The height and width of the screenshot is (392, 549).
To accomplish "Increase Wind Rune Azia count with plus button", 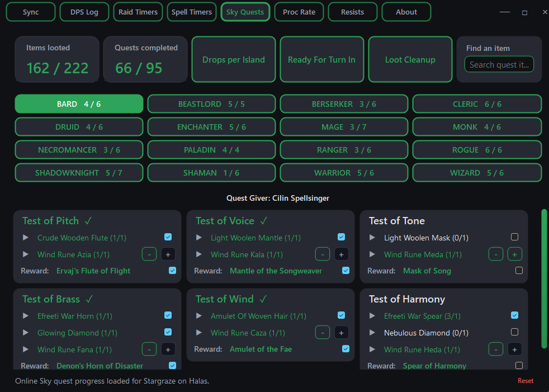I will tap(168, 254).
